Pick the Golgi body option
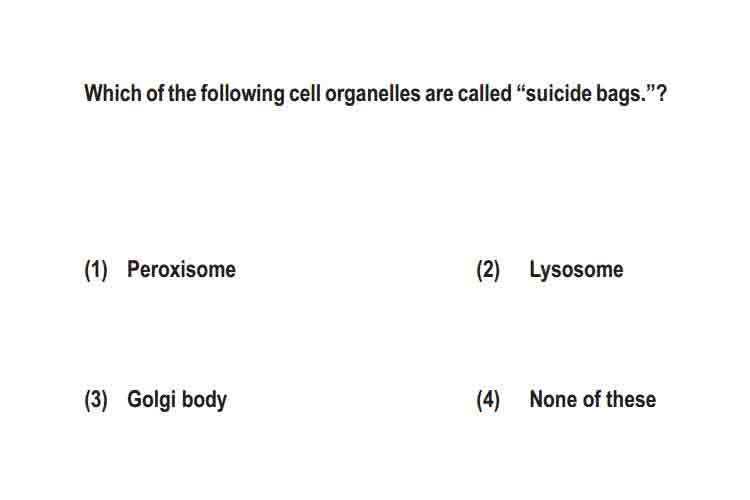 coord(177,400)
